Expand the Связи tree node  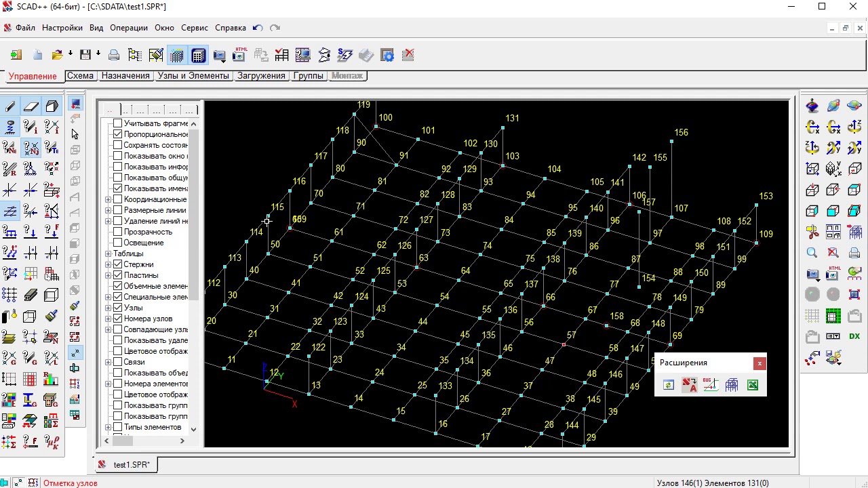click(108, 362)
